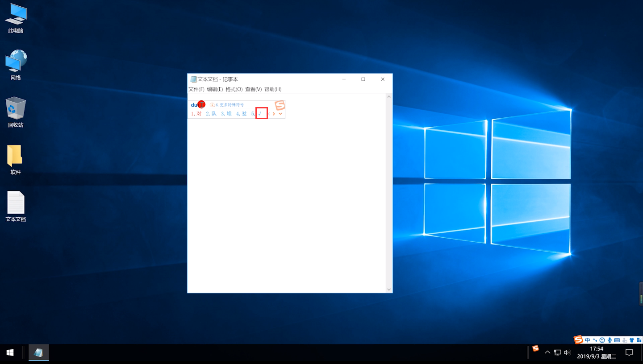Screen dimensions: 643x364
Task: Open the emoji smiley panel on Sogou toolbar
Action: [x=602, y=340]
